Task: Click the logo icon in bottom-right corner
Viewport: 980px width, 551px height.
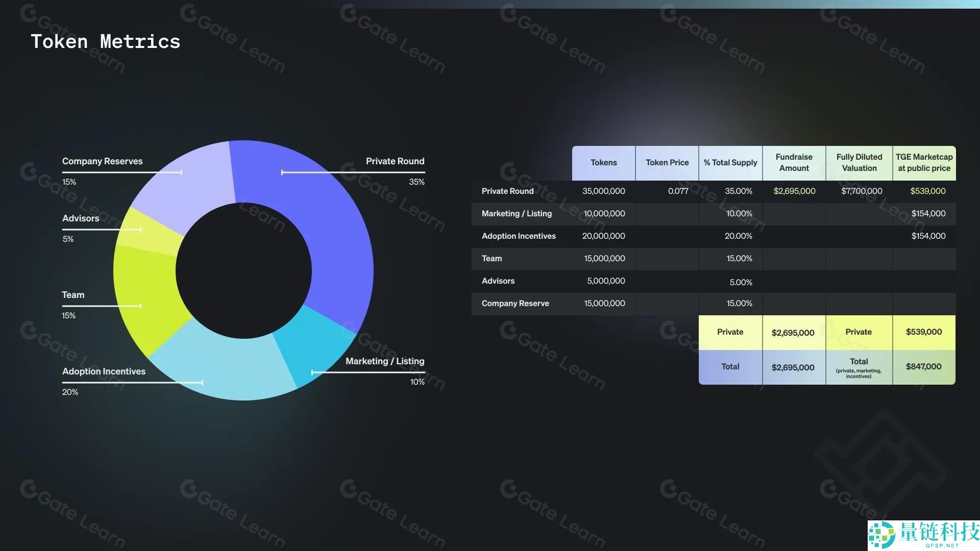Action: 881,535
